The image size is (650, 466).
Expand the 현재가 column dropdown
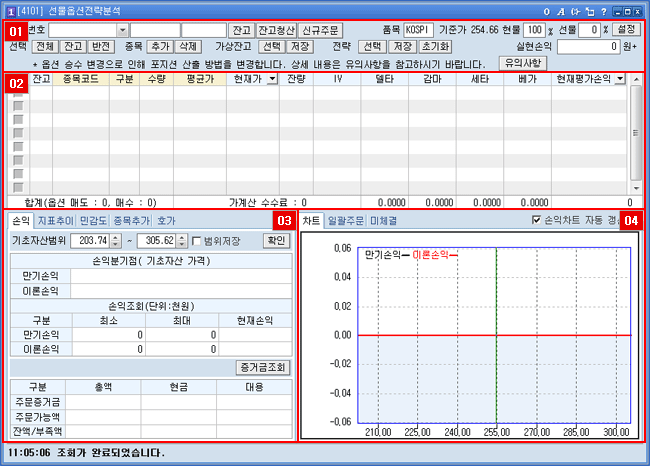pos(270,79)
